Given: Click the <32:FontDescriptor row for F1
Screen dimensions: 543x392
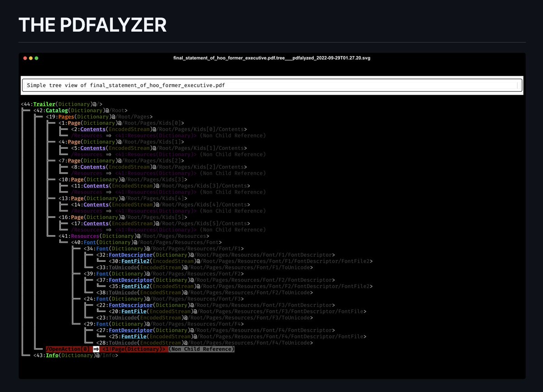Looking at the screenshot, I should [215, 255].
